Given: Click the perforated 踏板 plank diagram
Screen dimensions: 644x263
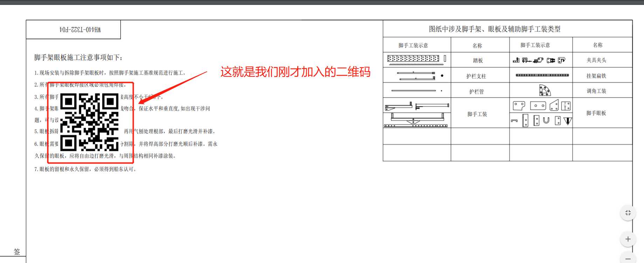Looking at the screenshot, I should [413, 58].
